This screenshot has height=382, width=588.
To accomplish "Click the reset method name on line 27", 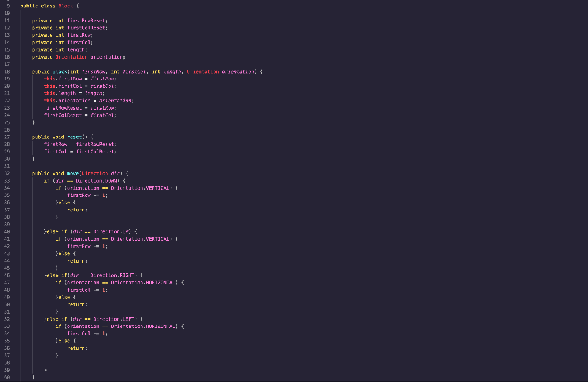I will [x=75, y=137].
